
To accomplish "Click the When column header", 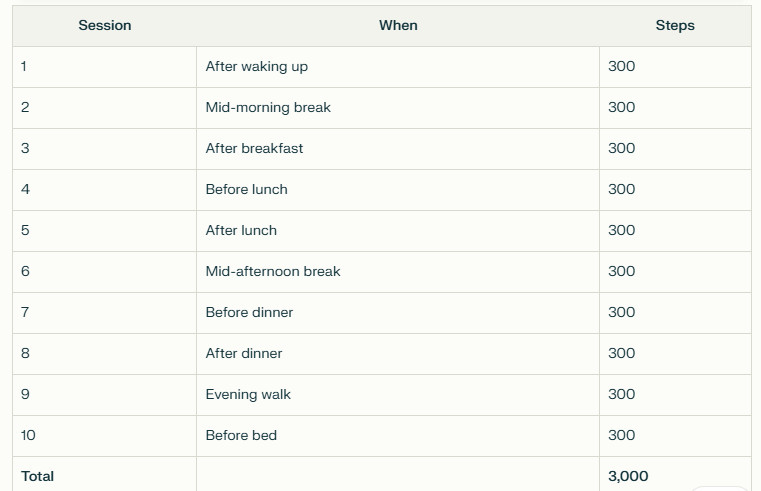I will [x=398, y=26].
